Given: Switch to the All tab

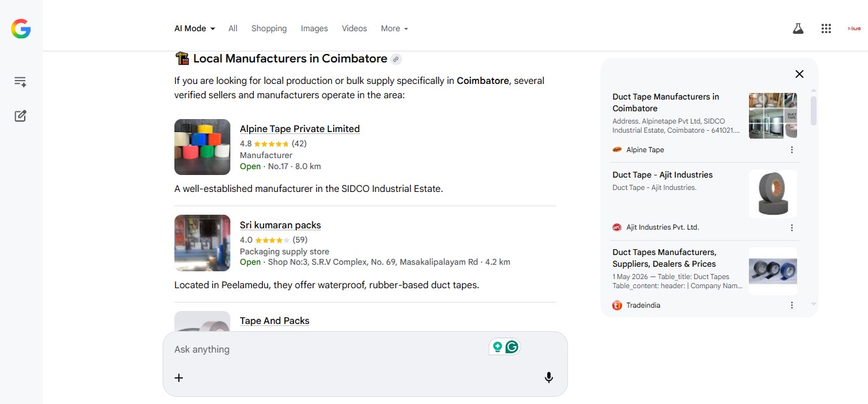Looking at the screenshot, I should (x=233, y=29).
